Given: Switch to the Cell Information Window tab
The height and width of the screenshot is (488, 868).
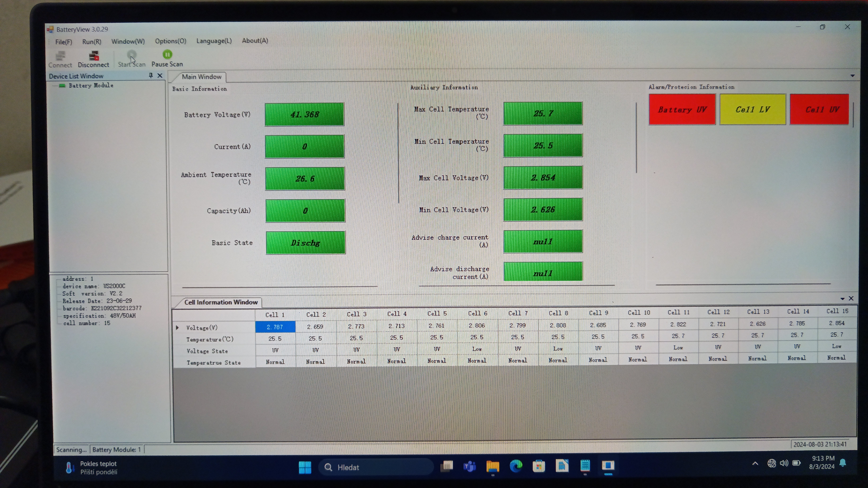Looking at the screenshot, I should click(221, 302).
